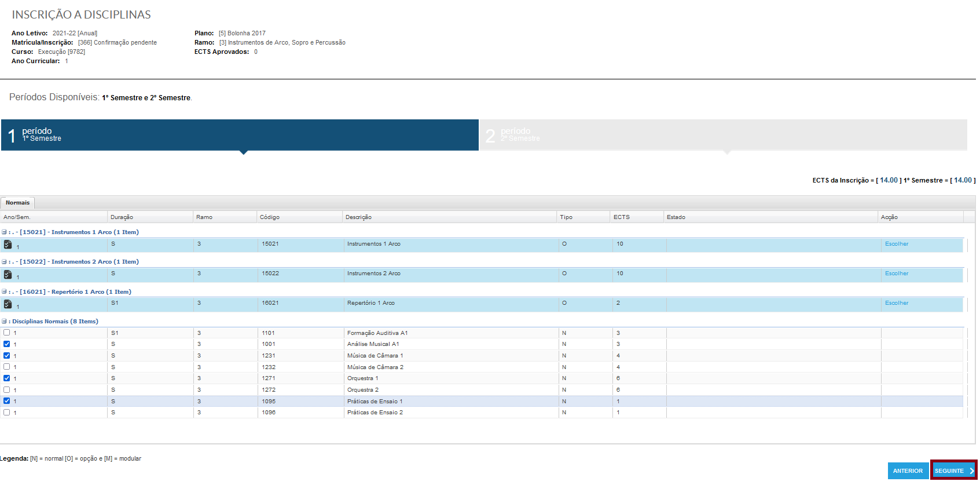Click the INSCRIÇÃO A DISCIPLINAS heading
The height and width of the screenshot is (485, 980).
tap(82, 14)
